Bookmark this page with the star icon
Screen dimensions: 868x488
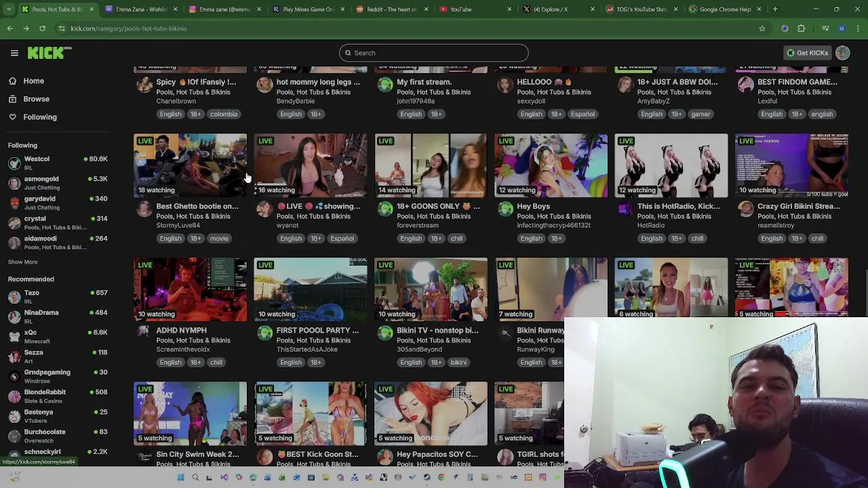pos(762,28)
